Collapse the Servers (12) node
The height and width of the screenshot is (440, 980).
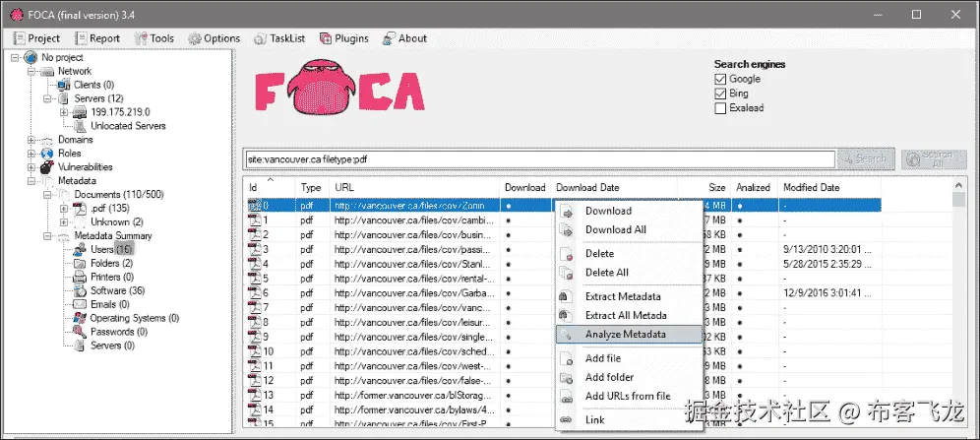pos(47,98)
